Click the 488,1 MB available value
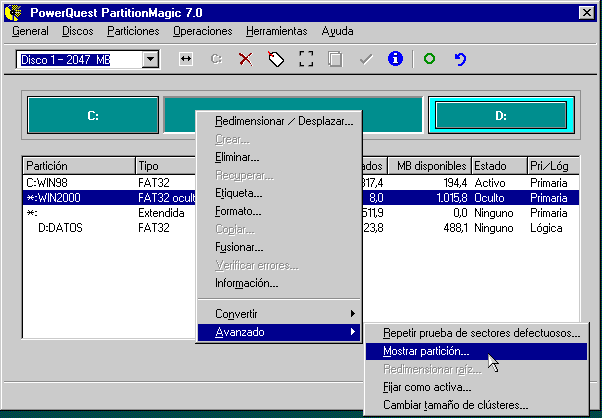 click(x=455, y=228)
